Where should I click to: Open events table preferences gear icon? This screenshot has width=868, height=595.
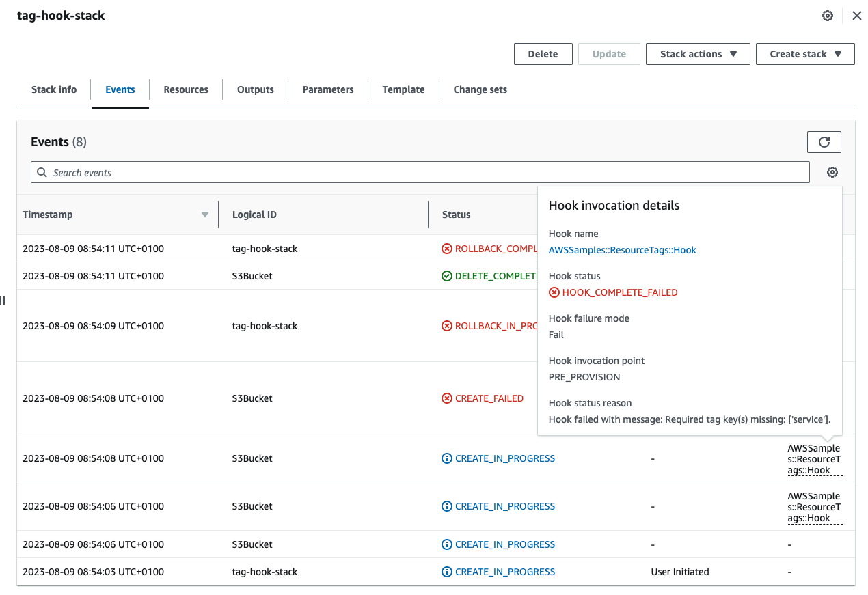832,172
